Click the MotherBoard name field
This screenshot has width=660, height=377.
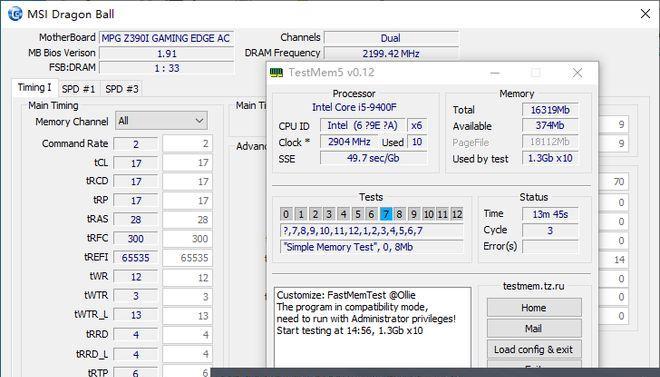[166, 38]
